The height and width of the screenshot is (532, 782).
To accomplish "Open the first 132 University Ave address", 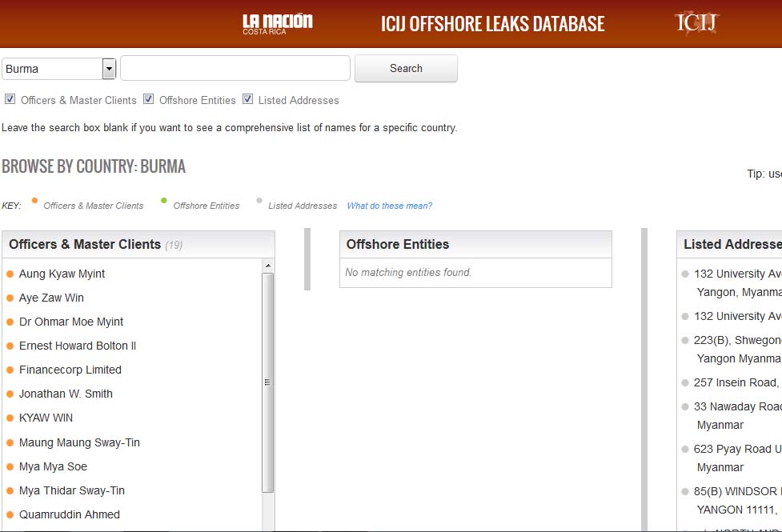I will coord(738,282).
